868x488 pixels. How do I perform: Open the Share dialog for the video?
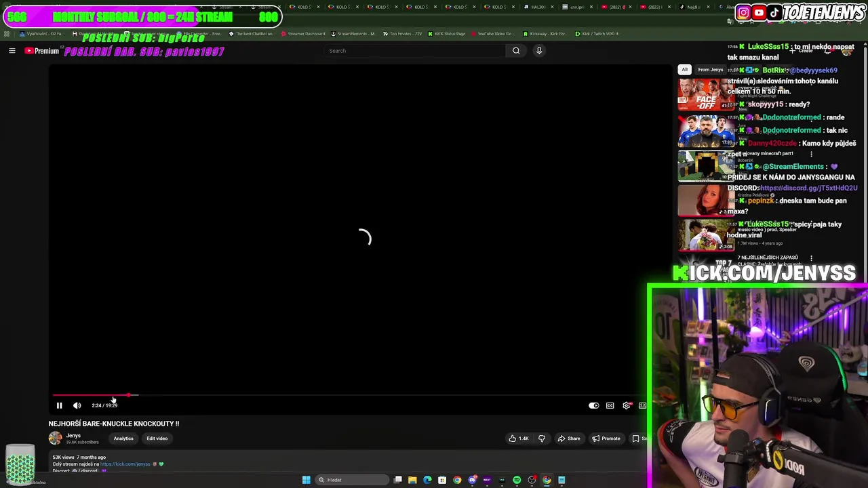click(x=568, y=439)
